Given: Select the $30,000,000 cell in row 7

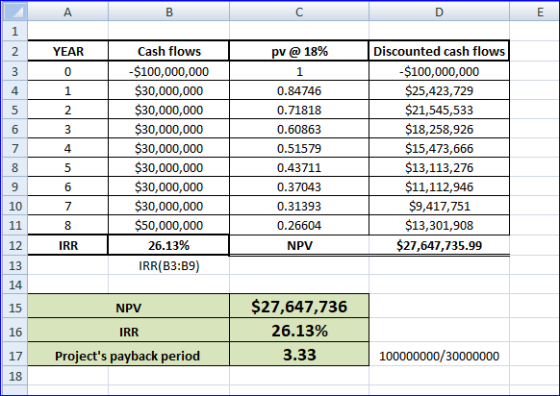Looking at the screenshot, I should (x=169, y=148).
